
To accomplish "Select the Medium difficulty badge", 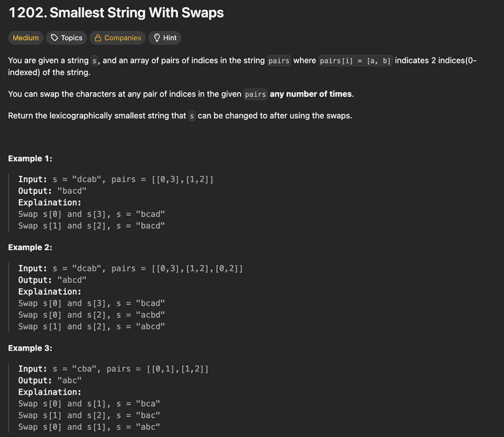I will 26,38.
